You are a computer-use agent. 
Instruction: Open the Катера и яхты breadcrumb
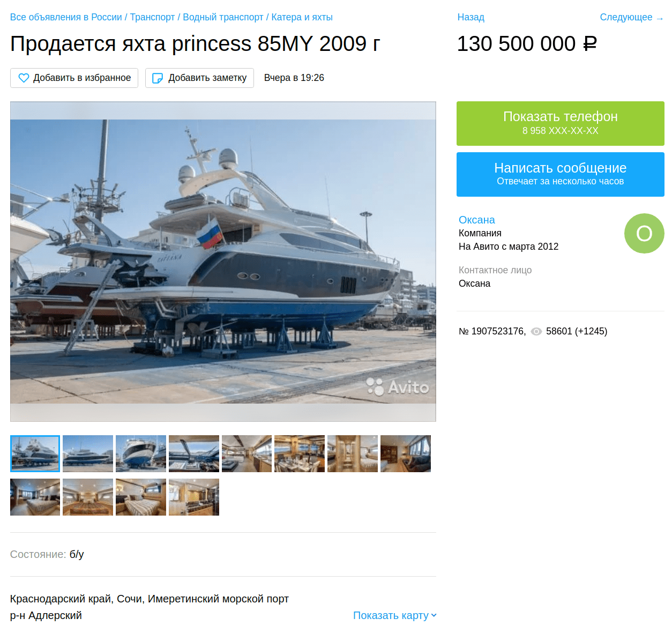pos(302,17)
